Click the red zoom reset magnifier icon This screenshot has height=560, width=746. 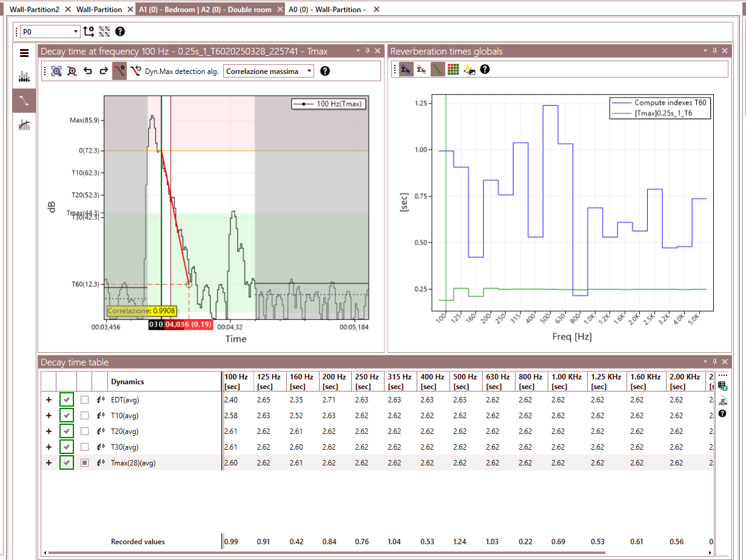pyautogui.click(x=72, y=71)
